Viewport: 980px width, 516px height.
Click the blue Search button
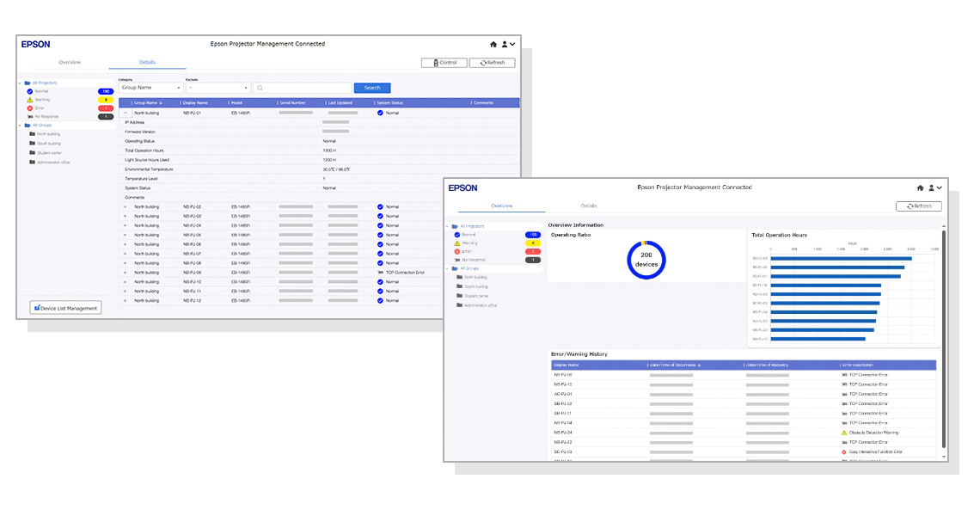click(x=372, y=88)
